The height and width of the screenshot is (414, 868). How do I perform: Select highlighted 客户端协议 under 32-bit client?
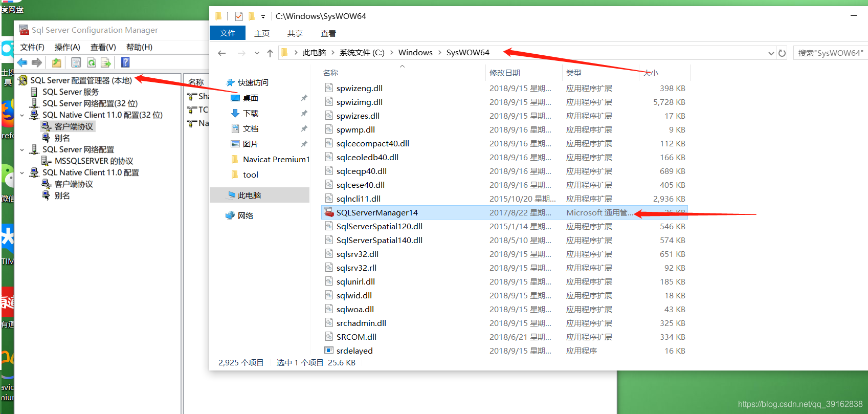pos(74,126)
